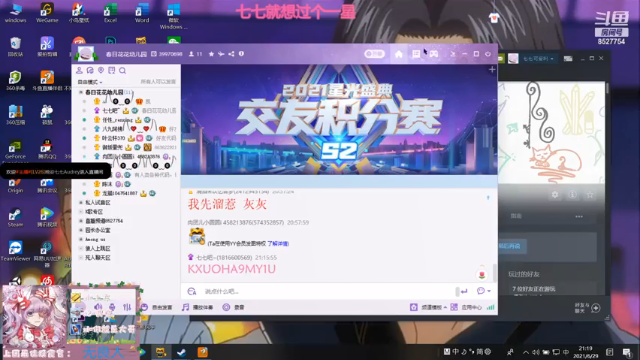Open the 频道模板 dropdown in bottom bar

tap(428, 307)
